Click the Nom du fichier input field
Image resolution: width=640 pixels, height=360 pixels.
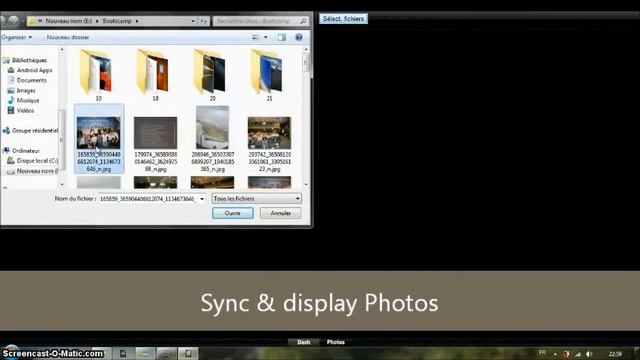pos(149,199)
